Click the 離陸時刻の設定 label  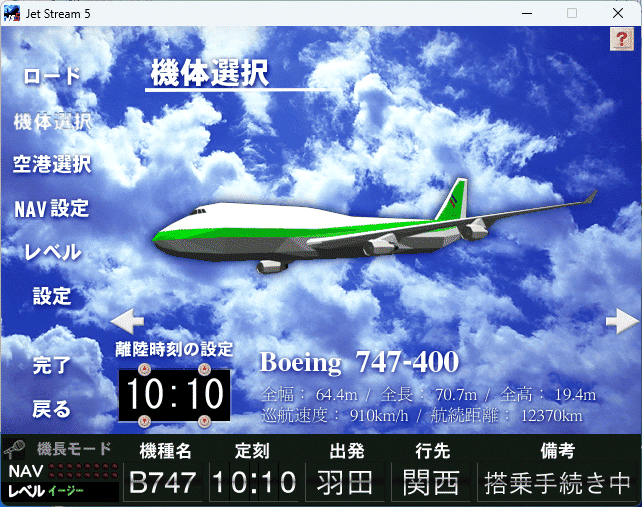174,349
